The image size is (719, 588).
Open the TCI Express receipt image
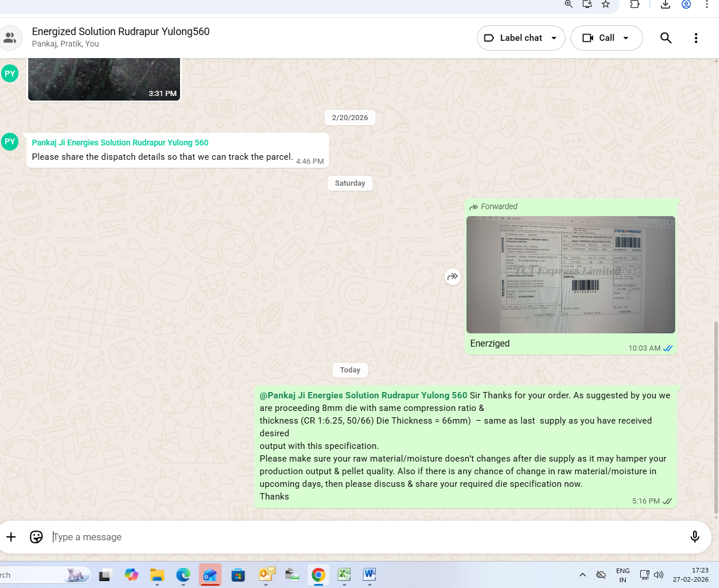(x=570, y=275)
